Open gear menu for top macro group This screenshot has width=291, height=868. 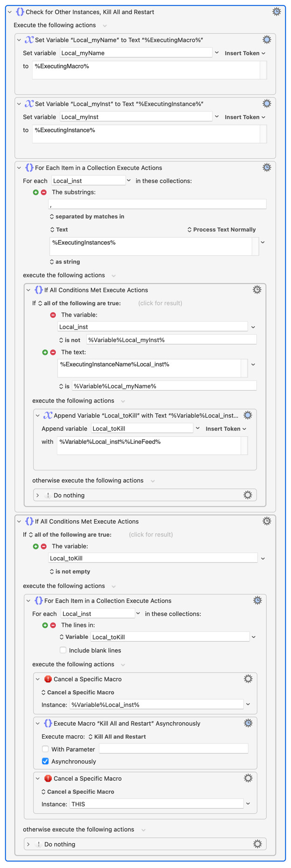pos(277,12)
